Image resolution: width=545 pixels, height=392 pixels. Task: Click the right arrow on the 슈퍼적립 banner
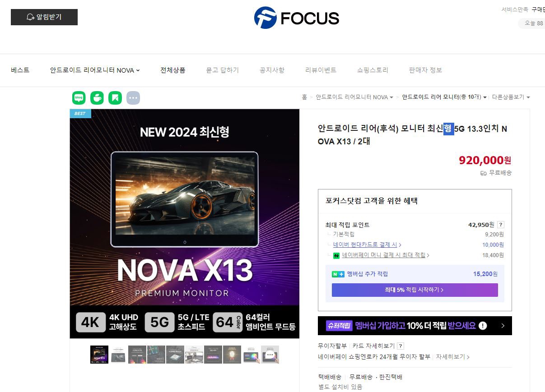503,326
